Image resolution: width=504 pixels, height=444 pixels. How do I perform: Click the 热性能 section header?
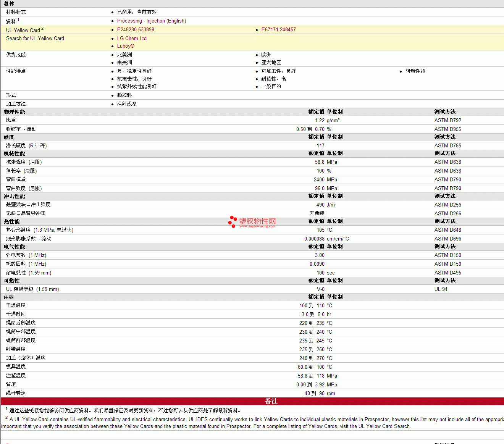[12, 222]
